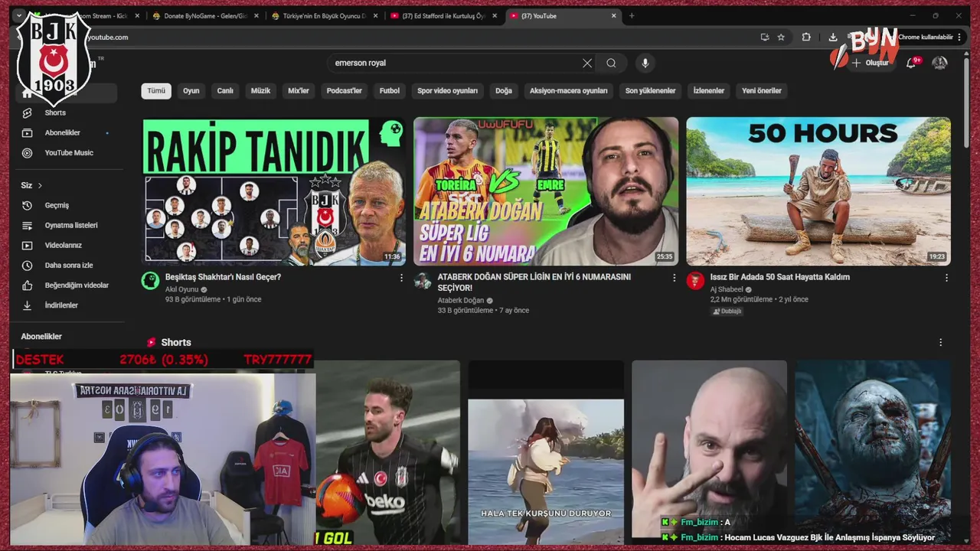
Task: Clear the search box with the X icon
Action: [x=587, y=63]
